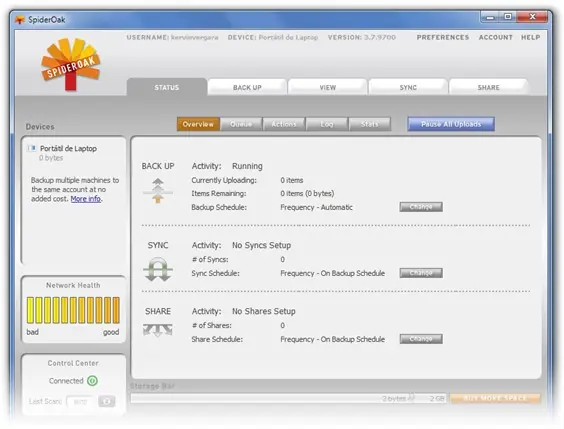Click the '2 GB' storage limit text

tap(437, 398)
